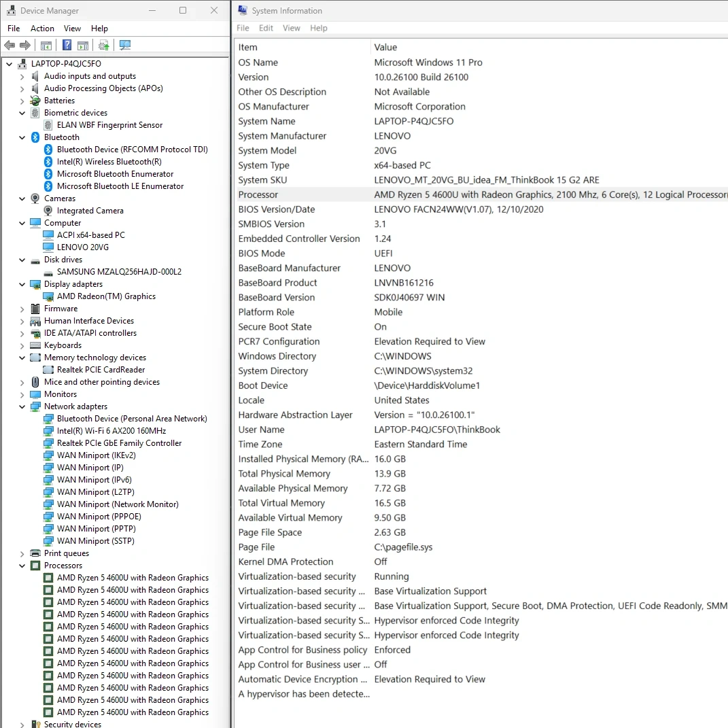The width and height of the screenshot is (728, 728).
Task: Open the View menu in System Information
Action: [292, 28]
